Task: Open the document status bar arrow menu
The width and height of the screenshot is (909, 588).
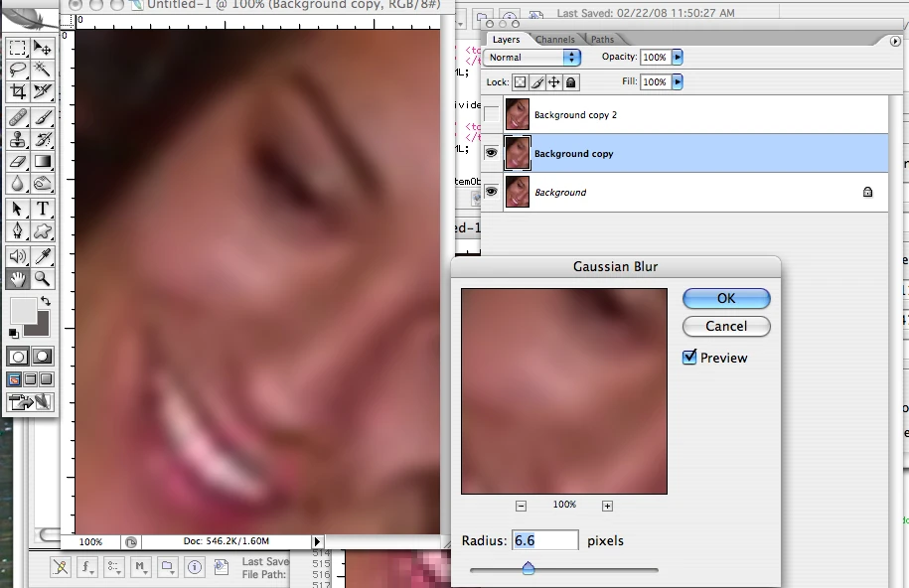Action: click(317, 541)
